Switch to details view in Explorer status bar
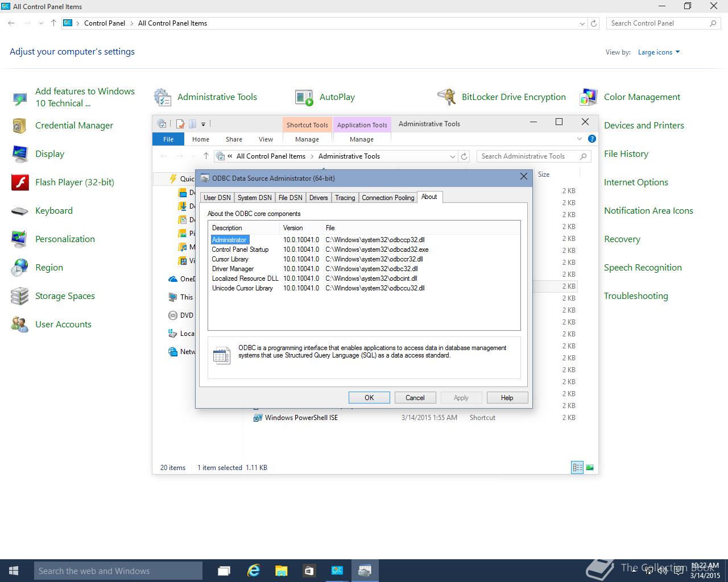728x582 pixels. coord(577,468)
